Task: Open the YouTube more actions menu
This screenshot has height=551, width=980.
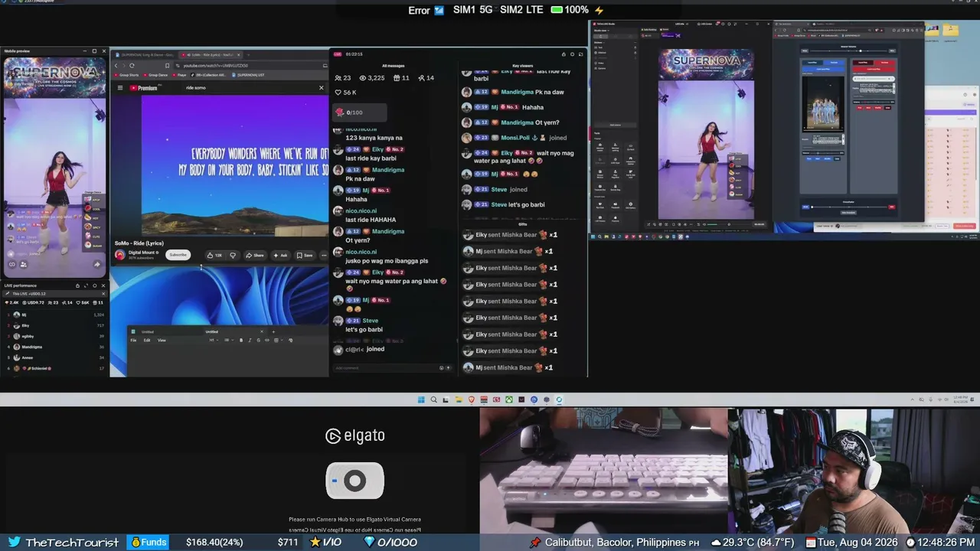Action: (x=323, y=255)
